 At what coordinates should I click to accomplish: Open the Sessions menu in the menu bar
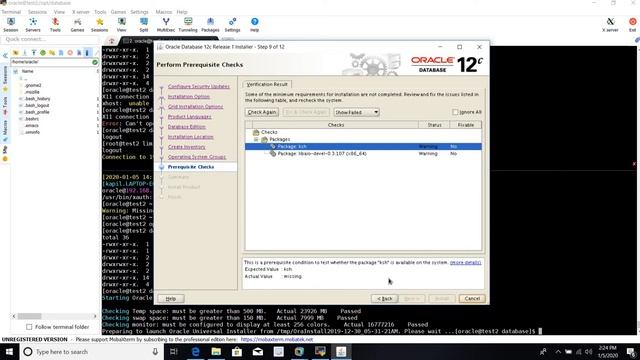pyautogui.click(x=37, y=12)
